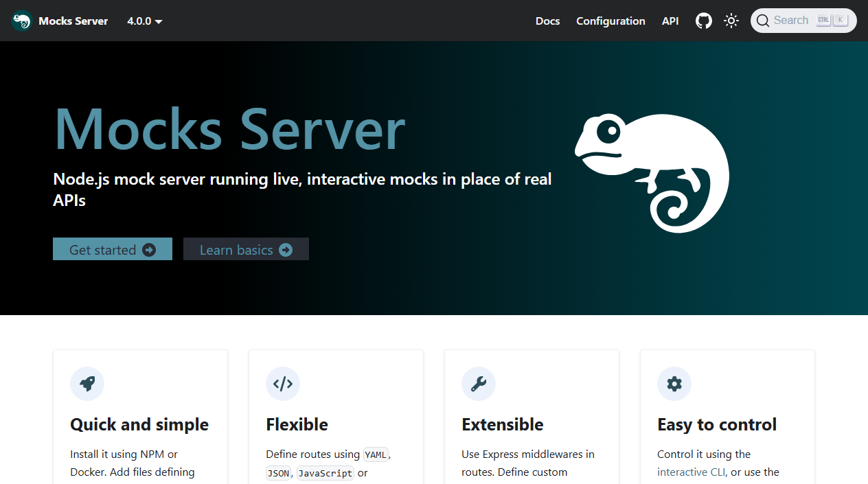The image size is (868, 484).
Task: Click the Get started button
Action: (x=112, y=249)
